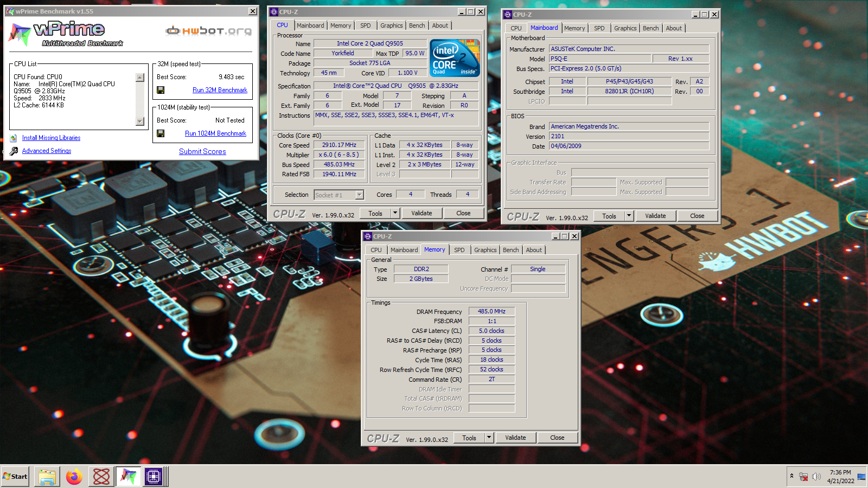Viewport: 868px width, 488px height.
Task: Open File Explorer from the taskbar
Action: click(47, 477)
